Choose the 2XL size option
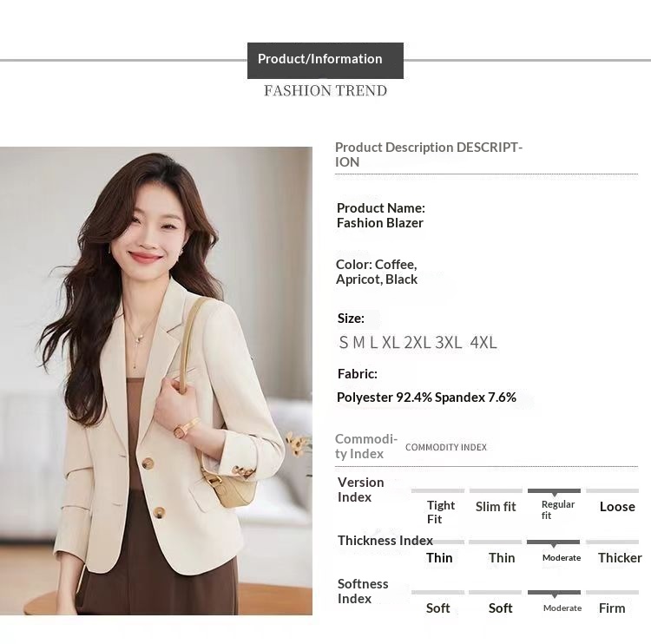The width and height of the screenshot is (651, 644). click(418, 343)
